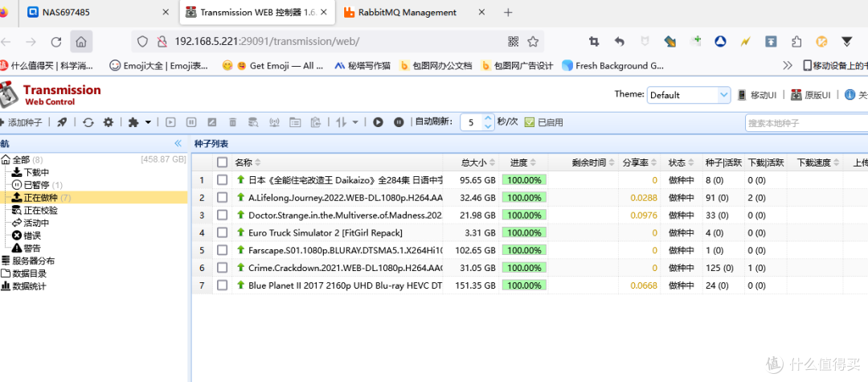868x382 pixels.
Task: Check the Doctor.Strange torrent checkbox
Action: click(x=222, y=215)
